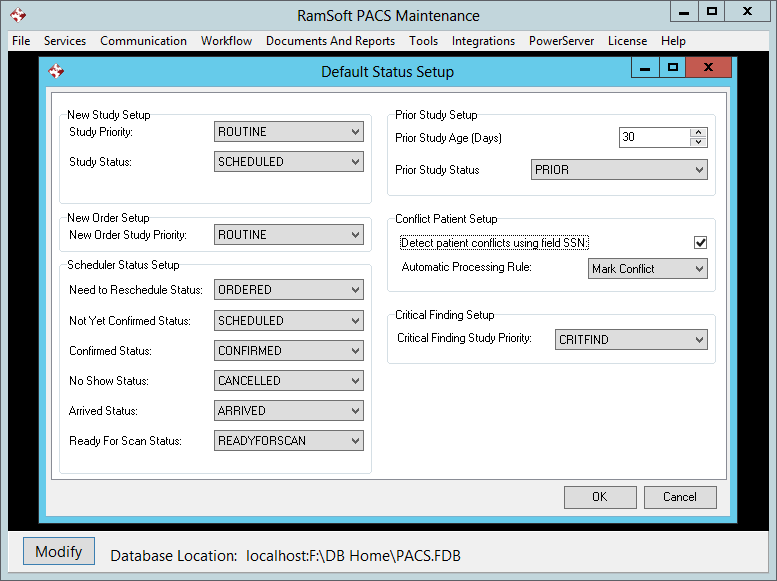This screenshot has width=777, height=581.
Task: Click the Modify button
Action: [59, 552]
